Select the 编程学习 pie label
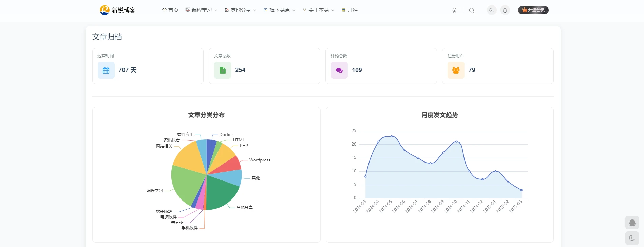Viewport: 644px width, 247px height. (x=155, y=191)
